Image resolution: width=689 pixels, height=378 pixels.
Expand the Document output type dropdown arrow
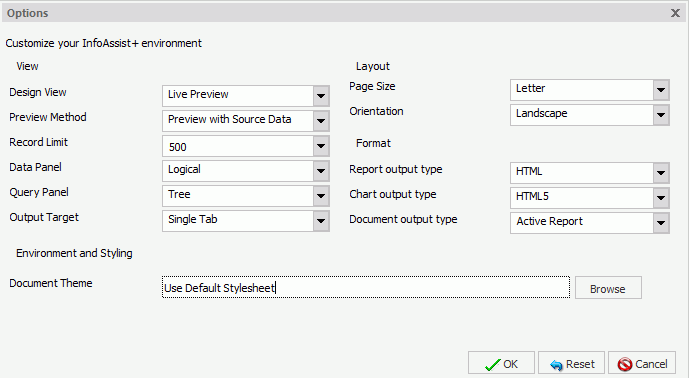point(661,223)
